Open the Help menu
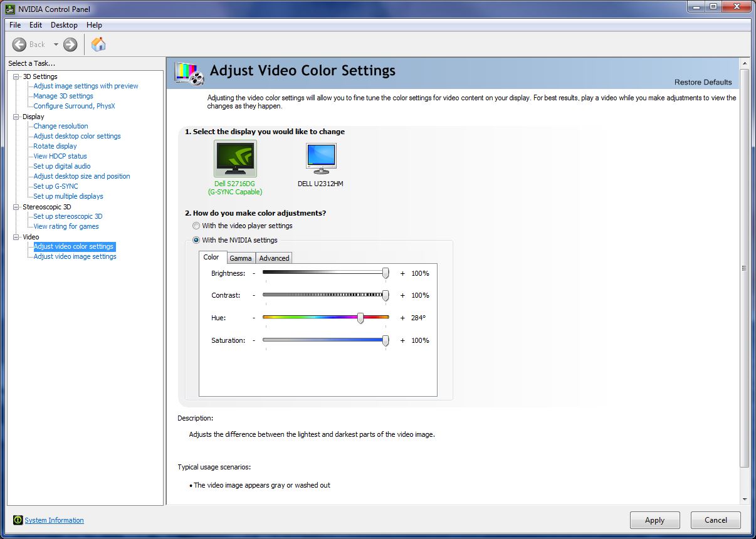 tap(94, 25)
